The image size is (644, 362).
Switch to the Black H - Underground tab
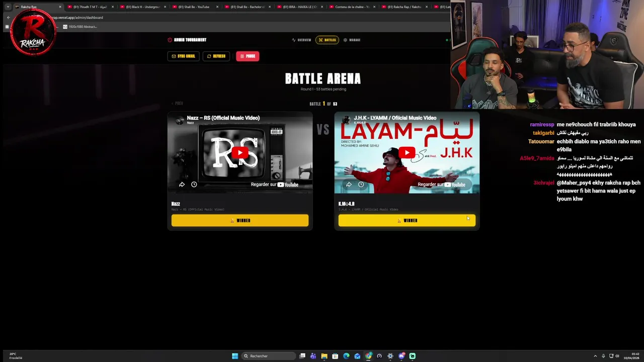[143, 7]
